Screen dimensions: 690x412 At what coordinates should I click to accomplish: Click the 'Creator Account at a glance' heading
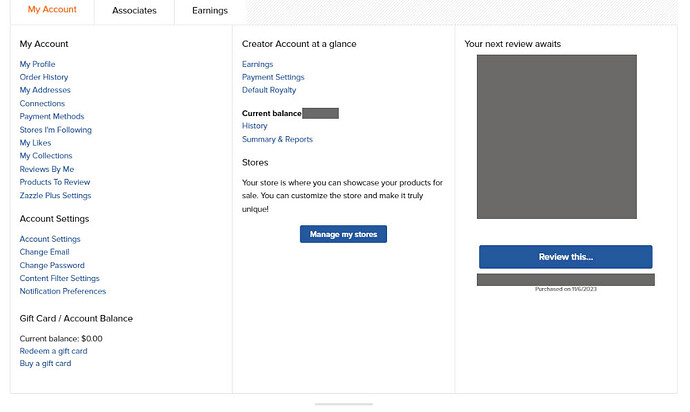click(299, 44)
